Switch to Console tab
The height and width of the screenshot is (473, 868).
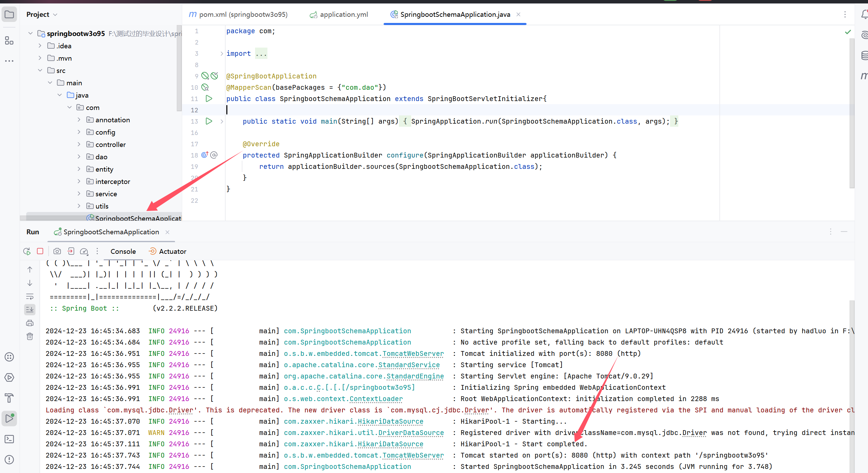[123, 251]
